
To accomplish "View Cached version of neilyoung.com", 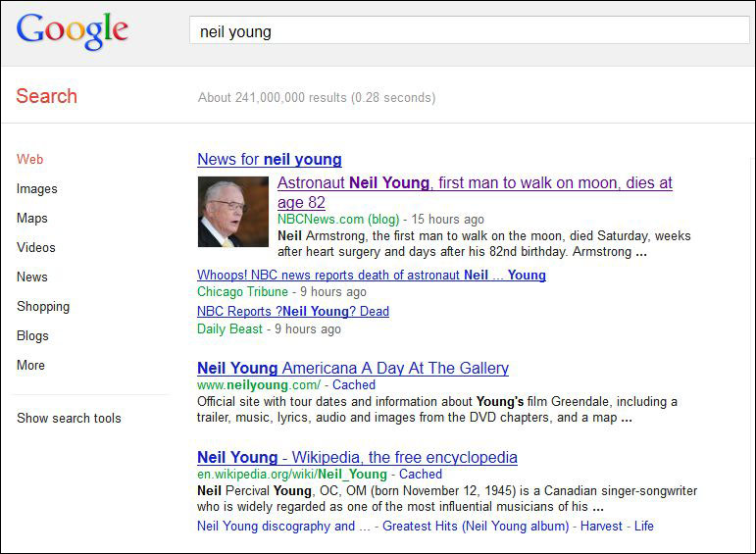I will pyautogui.click(x=354, y=384).
